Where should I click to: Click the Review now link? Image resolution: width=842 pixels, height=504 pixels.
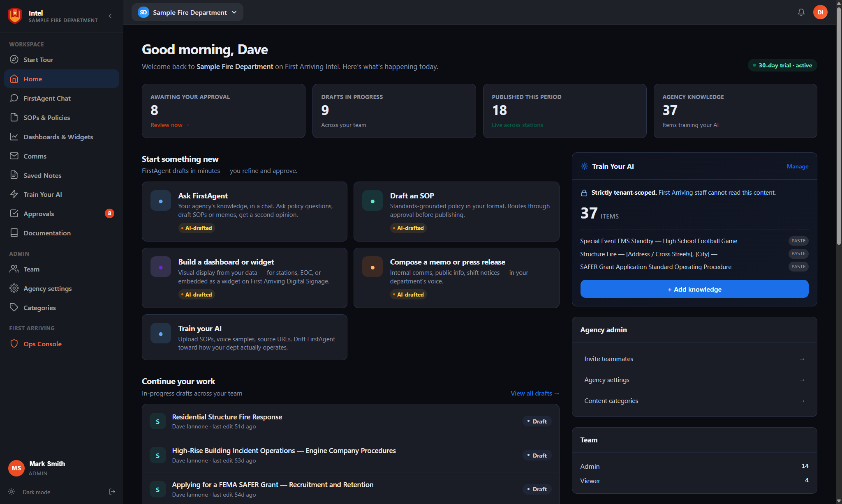coord(170,125)
